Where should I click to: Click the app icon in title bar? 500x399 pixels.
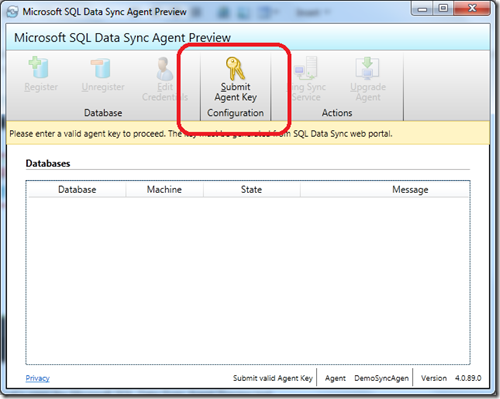(12, 12)
